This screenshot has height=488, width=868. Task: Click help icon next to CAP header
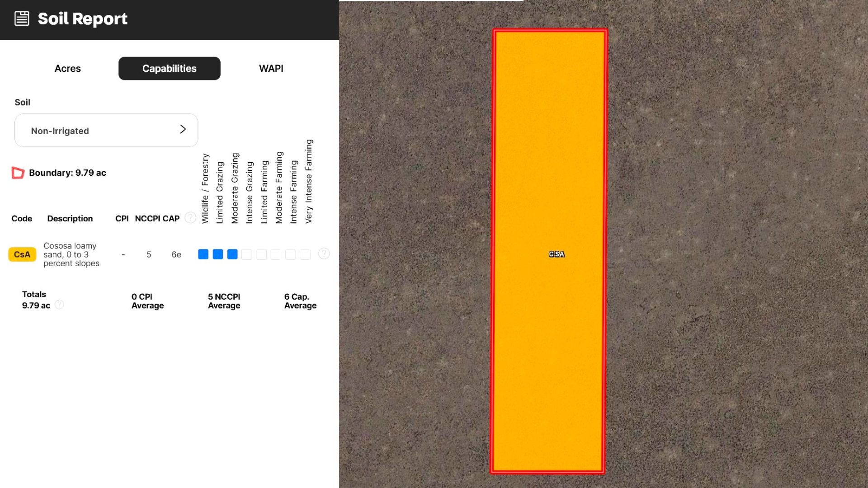point(190,218)
